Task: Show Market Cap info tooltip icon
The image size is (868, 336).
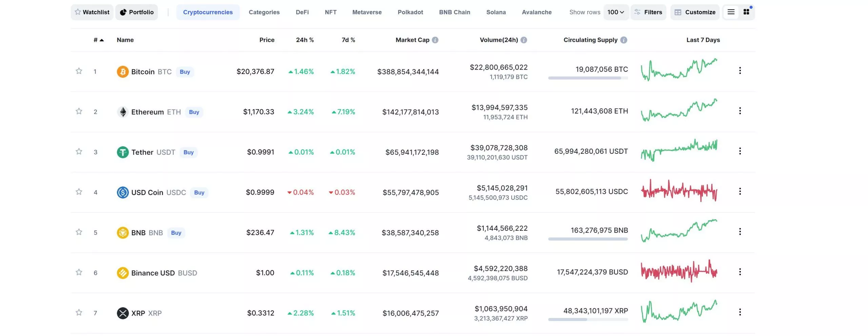Action: click(435, 40)
